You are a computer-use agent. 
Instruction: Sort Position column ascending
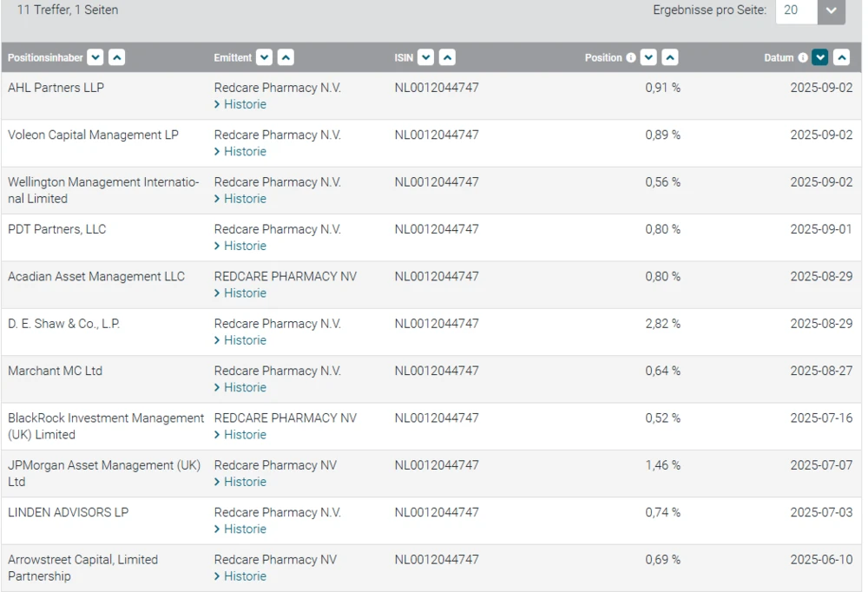tap(669, 58)
